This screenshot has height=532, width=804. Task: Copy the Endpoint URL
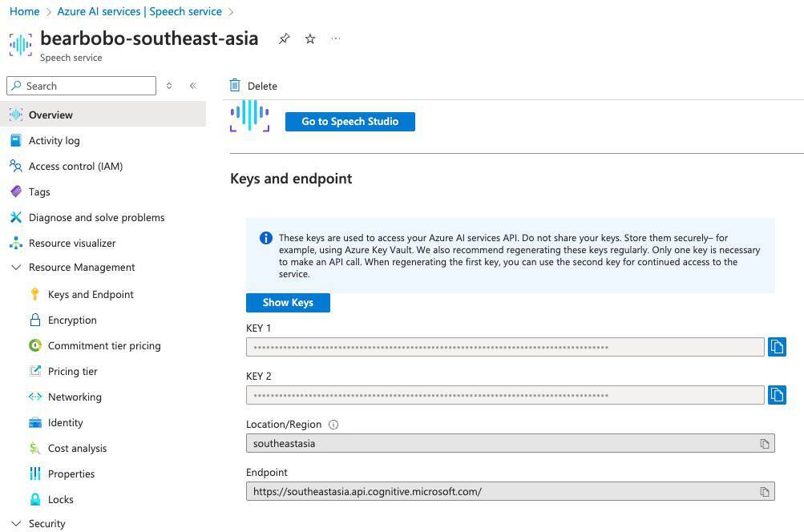[x=764, y=492]
